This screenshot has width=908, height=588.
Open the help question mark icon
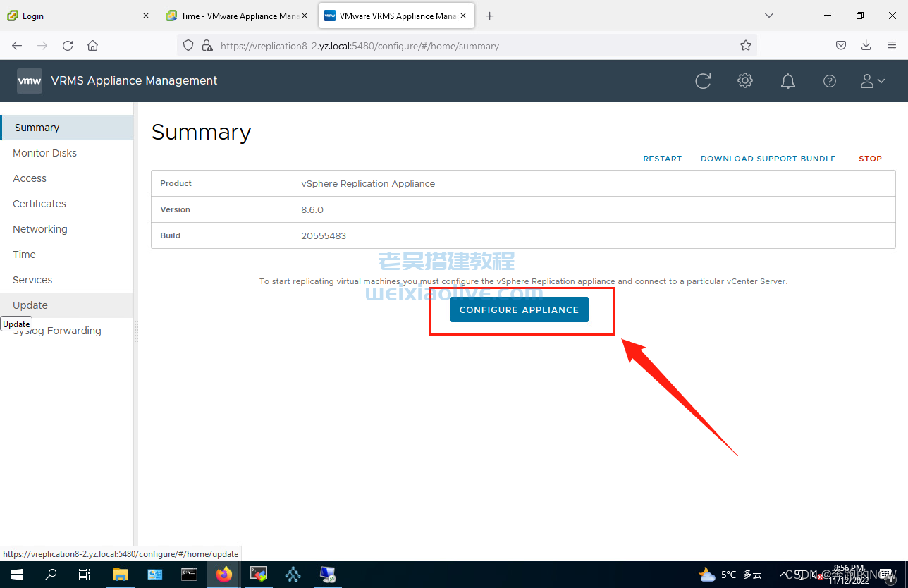point(830,81)
